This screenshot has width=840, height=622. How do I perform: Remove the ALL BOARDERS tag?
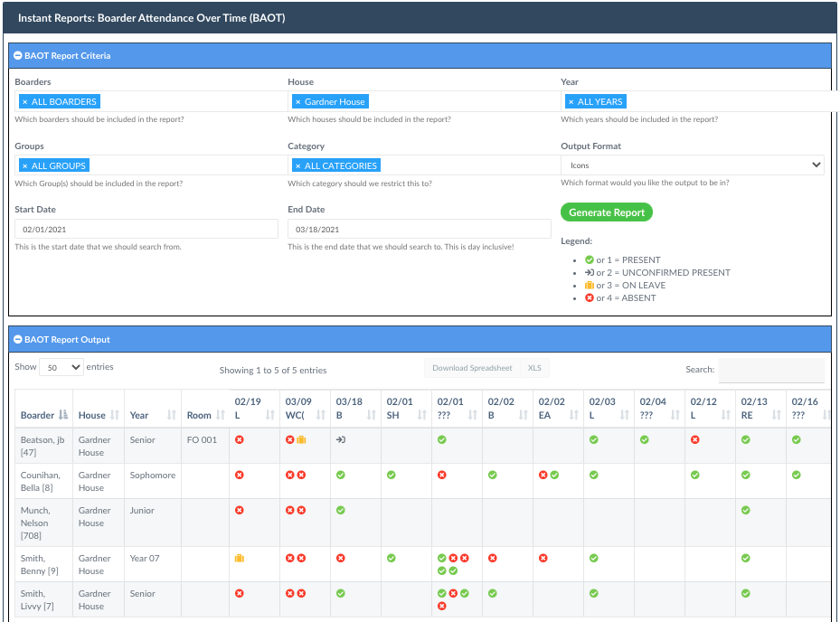coord(24,102)
